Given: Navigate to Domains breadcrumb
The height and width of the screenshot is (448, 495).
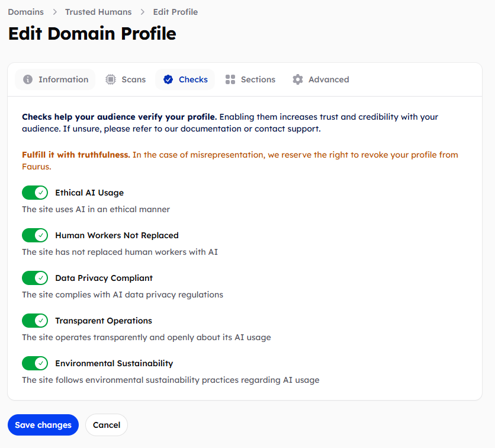Looking at the screenshot, I should [x=25, y=12].
